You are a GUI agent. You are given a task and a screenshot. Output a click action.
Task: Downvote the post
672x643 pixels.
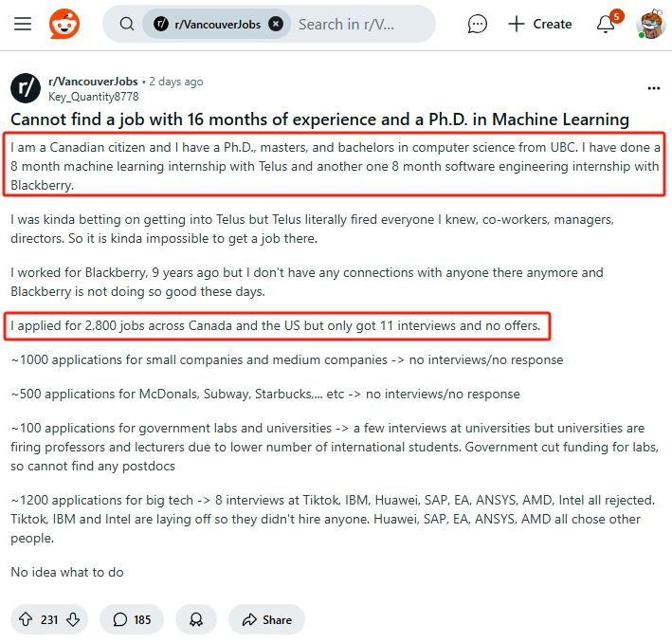point(73,619)
